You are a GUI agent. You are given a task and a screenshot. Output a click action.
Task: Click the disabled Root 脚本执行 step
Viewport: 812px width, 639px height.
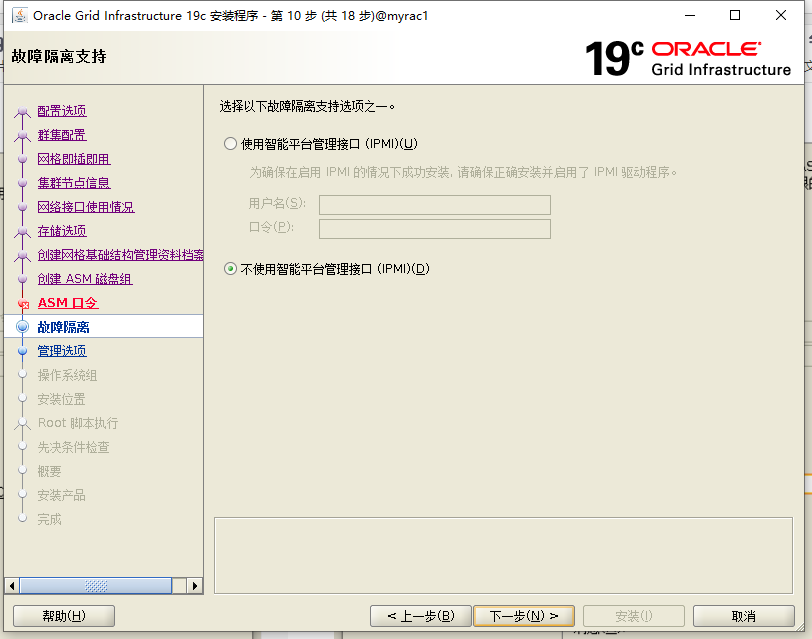[x=78, y=423]
